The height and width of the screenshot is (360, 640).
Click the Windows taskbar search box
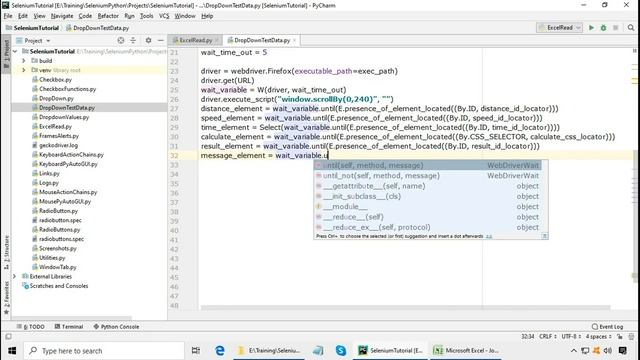click(x=104, y=351)
